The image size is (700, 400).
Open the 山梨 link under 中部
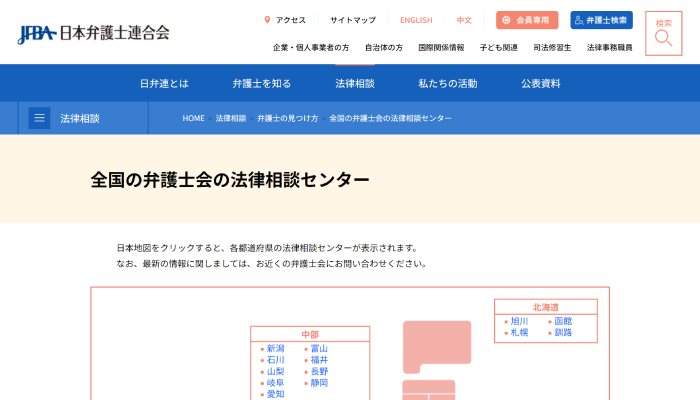coord(275,371)
